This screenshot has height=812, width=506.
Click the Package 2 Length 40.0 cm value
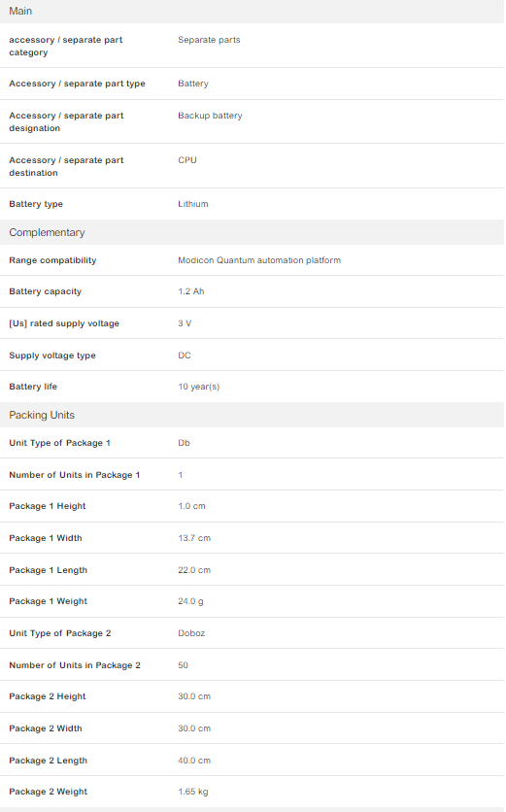click(194, 761)
